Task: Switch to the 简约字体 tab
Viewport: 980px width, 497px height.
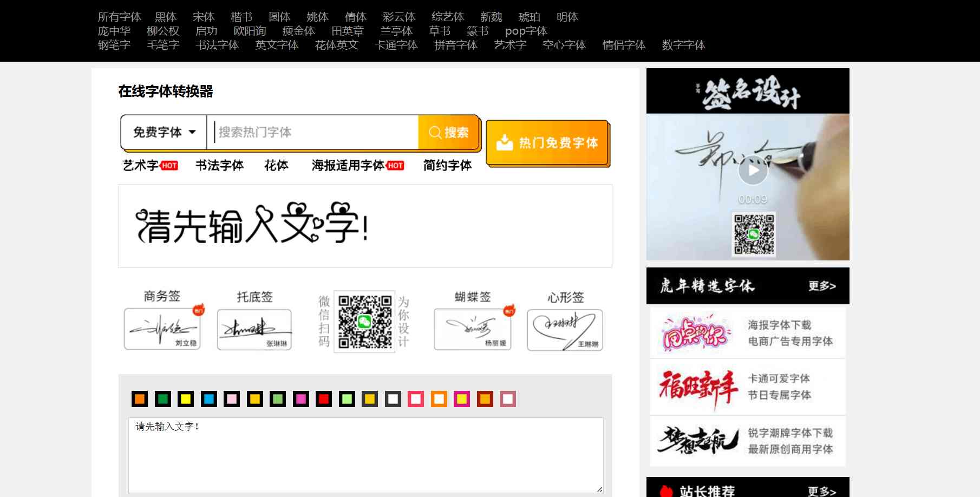Action: pos(447,166)
